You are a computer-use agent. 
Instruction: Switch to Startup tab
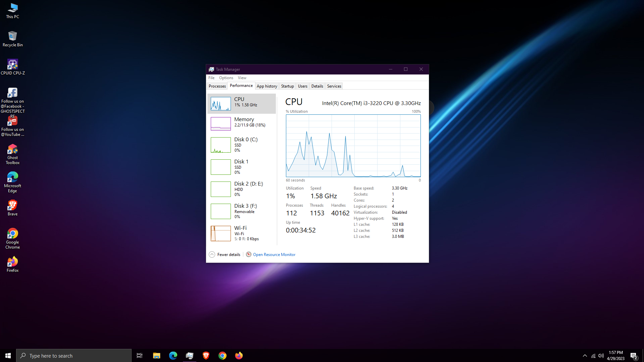pyautogui.click(x=287, y=86)
